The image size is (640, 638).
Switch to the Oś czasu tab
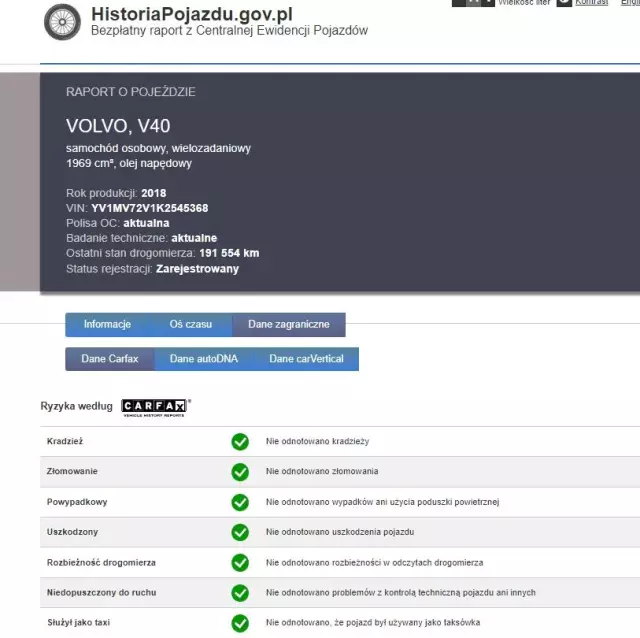point(190,325)
